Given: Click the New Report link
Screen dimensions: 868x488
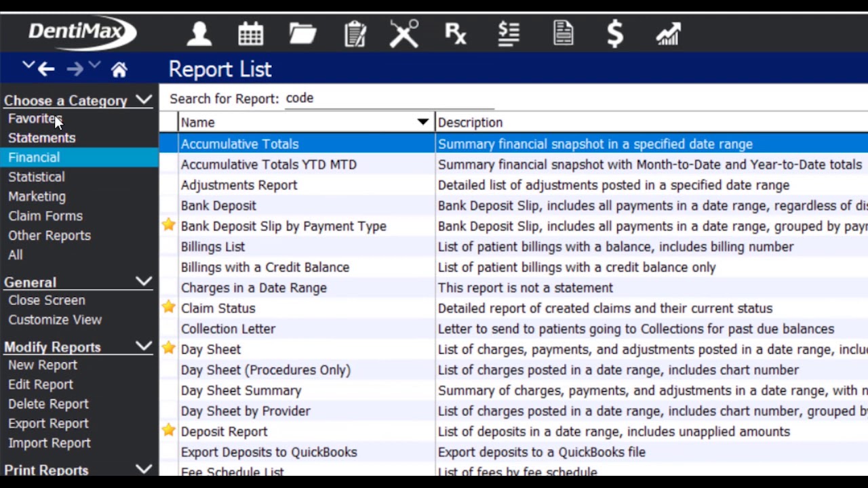Looking at the screenshot, I should pos(43,365).
